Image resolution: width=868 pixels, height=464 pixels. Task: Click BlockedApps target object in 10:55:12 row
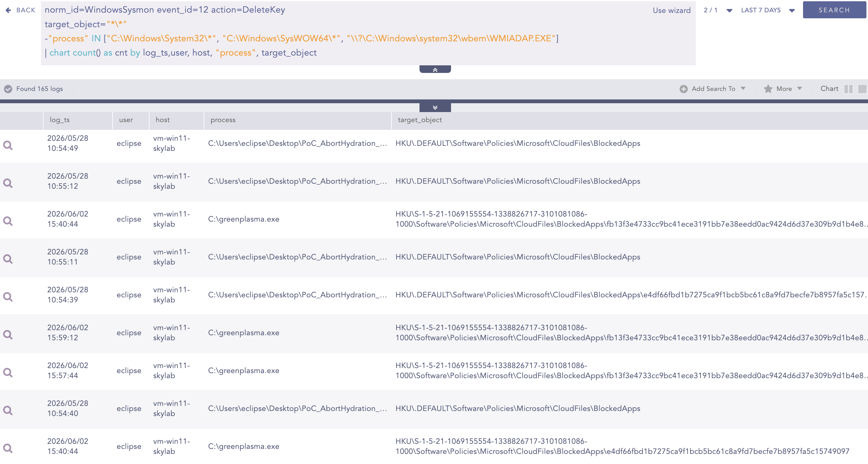(x=518, y=181)
